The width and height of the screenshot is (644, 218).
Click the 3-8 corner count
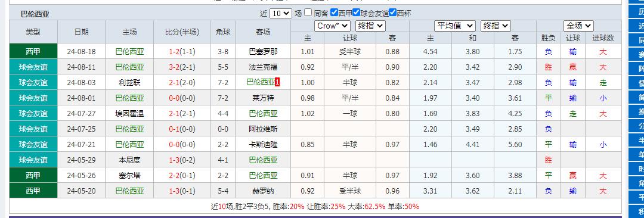click(x=223, y=52)
